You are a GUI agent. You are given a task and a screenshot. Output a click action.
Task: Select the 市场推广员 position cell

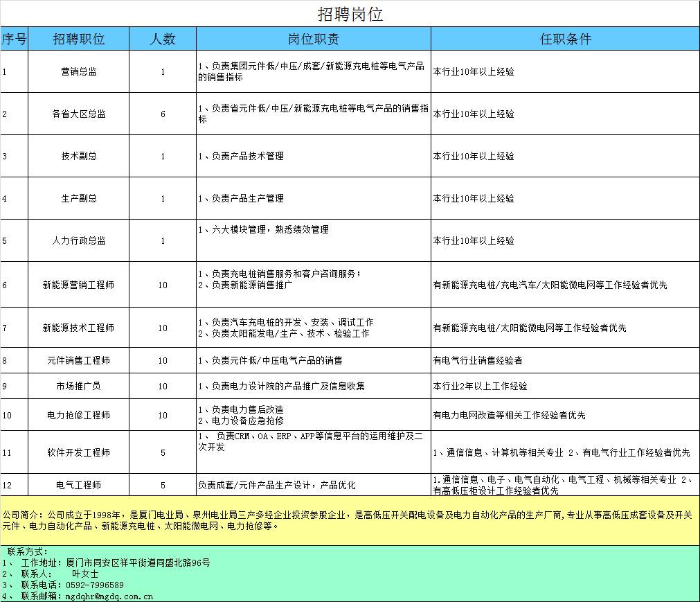pyautogui.click(x=78, y=387)
